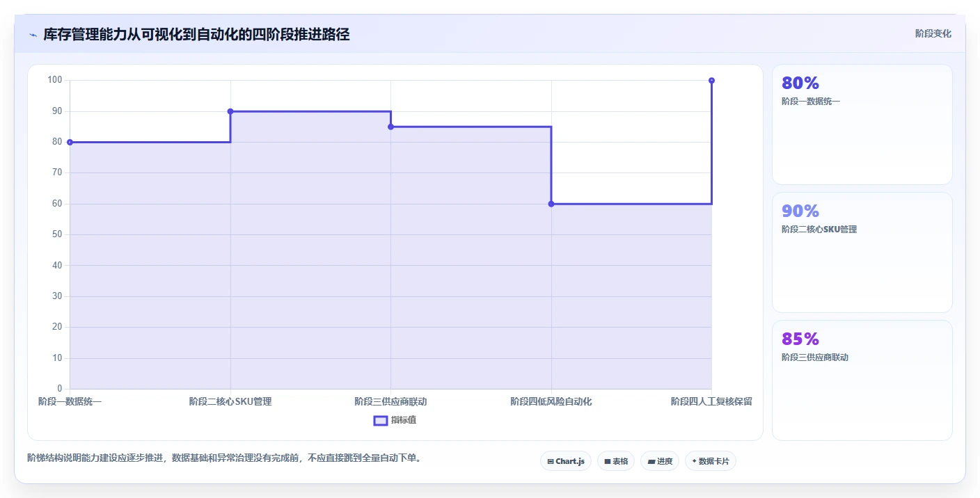980x498 pixels.
Task: Click the y-axis value 0
Action: click(60, 389)
